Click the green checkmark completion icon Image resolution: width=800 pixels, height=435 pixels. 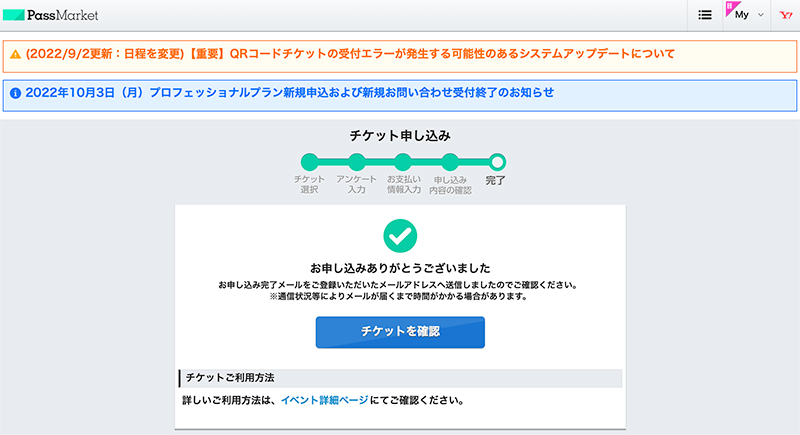pos(400,236)
